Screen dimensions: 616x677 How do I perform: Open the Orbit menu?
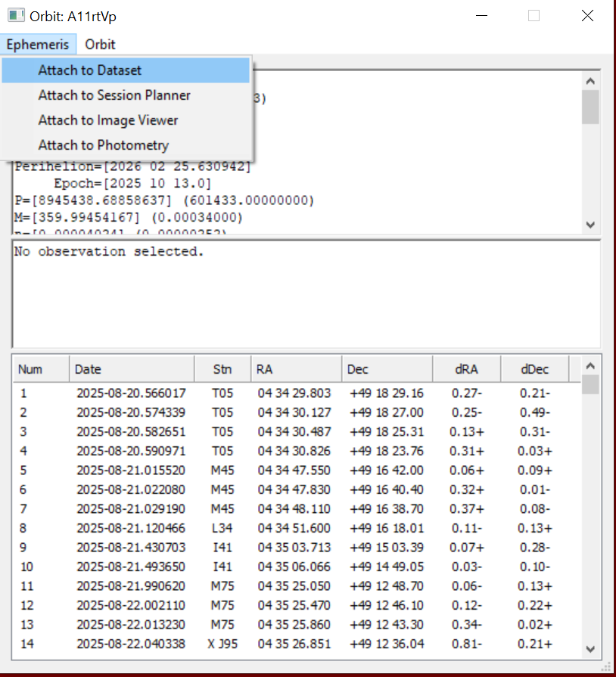[x=100, y=44]
